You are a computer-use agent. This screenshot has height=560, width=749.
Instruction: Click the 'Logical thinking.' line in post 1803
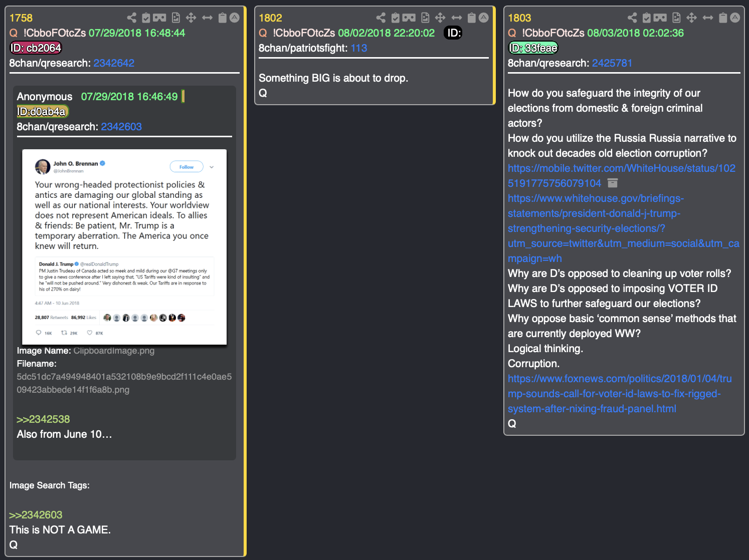coord(545,349)
